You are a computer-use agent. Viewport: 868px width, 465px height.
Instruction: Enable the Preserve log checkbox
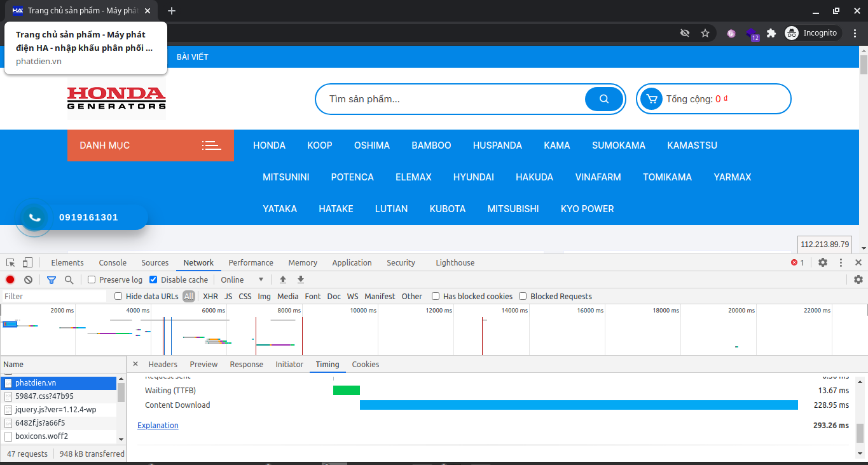pos(92,280)
